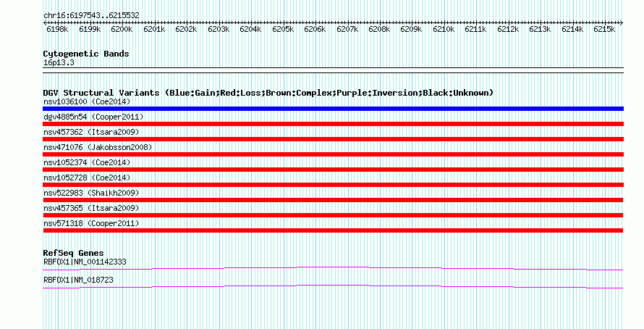Screen dimensions: 644x329
Task: Click the 6209k ruler tick label
Action: [x=412, y=30]
